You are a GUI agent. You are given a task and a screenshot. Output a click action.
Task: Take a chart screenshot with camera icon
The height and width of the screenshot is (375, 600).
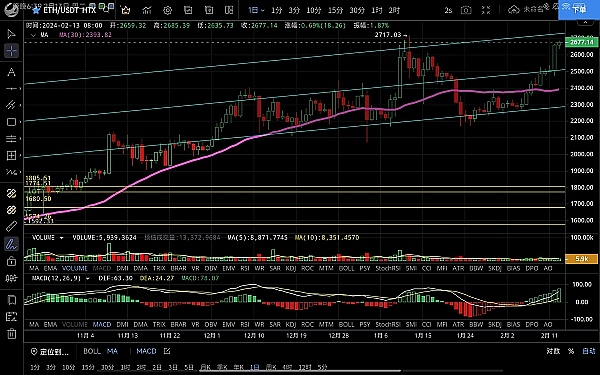tap(466, 10)
